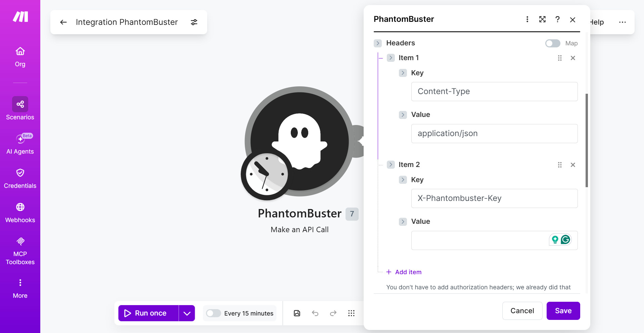Click the Every 15 minutes label
The width and height of the screenshot is (644, 333).
pyautogui.click(x=249, y=314)
